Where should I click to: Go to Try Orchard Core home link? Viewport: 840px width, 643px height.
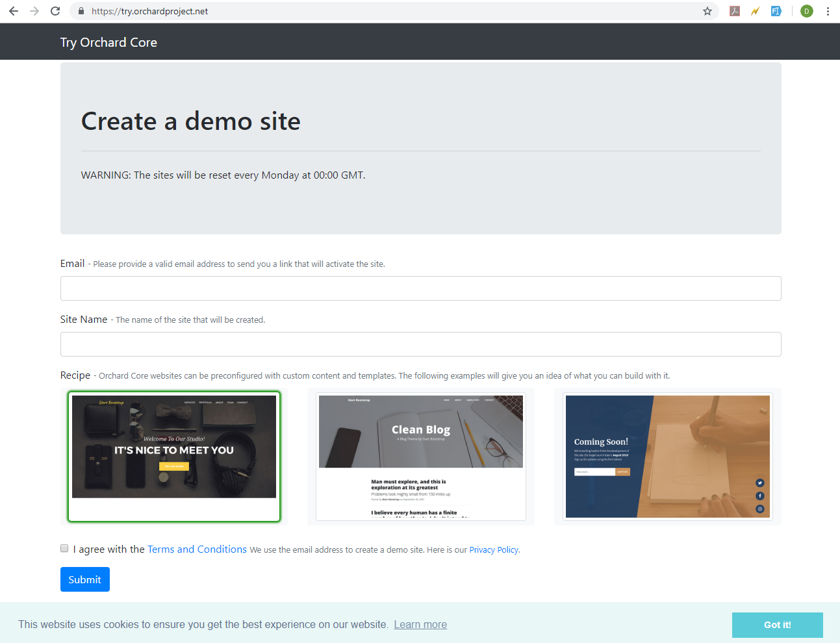(108, 42)
